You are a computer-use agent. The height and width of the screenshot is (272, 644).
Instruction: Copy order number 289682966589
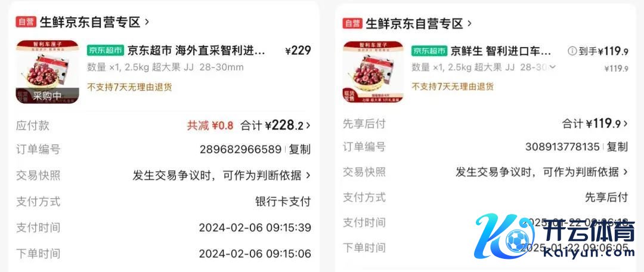[x=300, y=150]
